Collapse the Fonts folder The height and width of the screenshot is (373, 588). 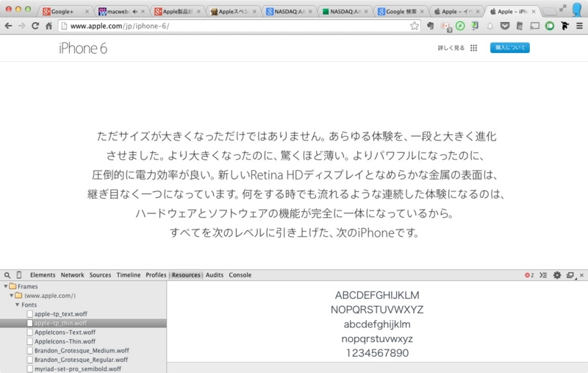click(17, 305)
